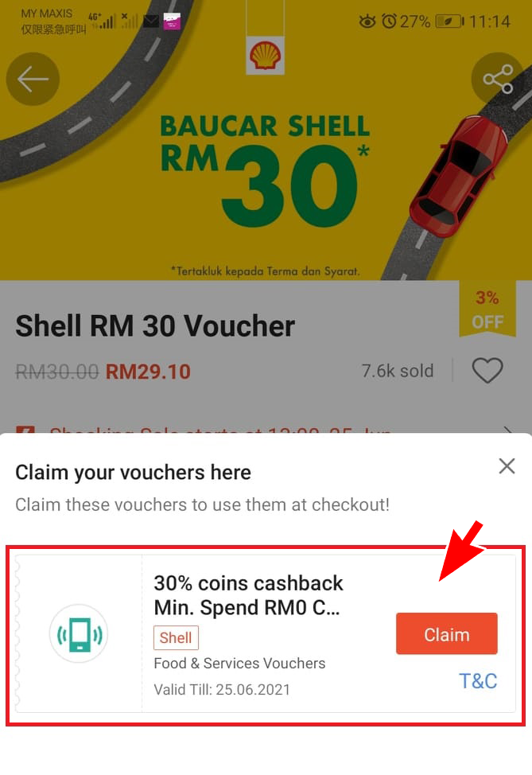
Task: Tap the mobile phone voucher icon
Action: pos(79,633)
